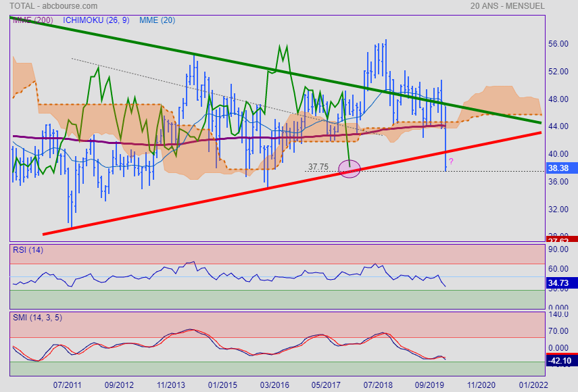Click the 70.00 SMI axis label

click(558, 331)
